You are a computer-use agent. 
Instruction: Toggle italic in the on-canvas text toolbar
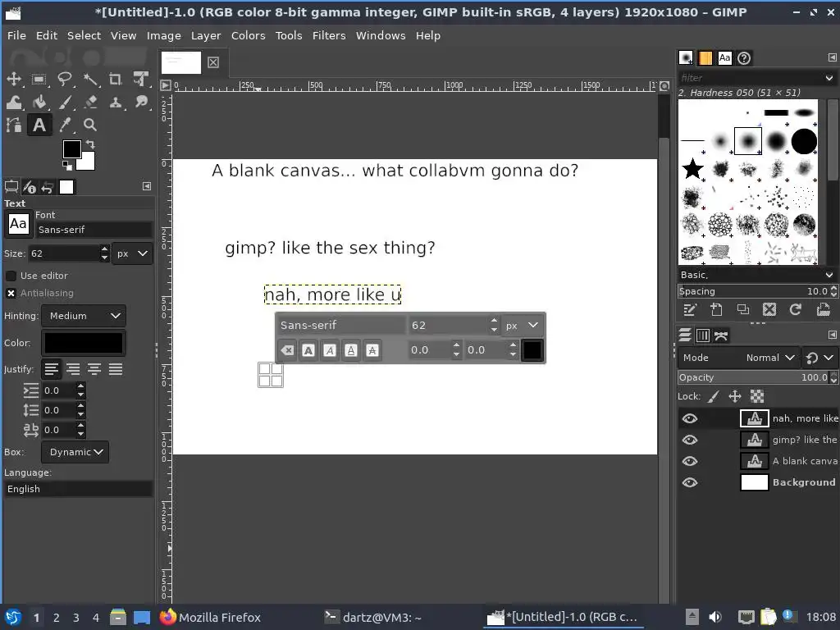click(330, 350)
